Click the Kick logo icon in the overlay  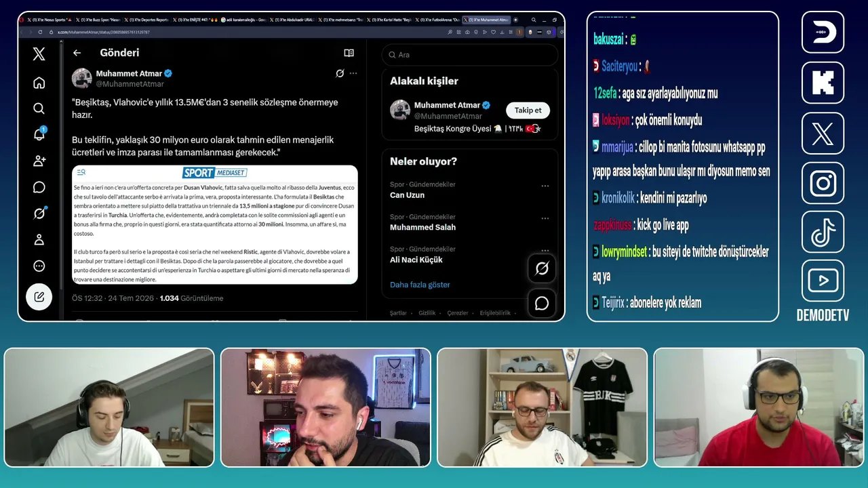tap(823, 83)
